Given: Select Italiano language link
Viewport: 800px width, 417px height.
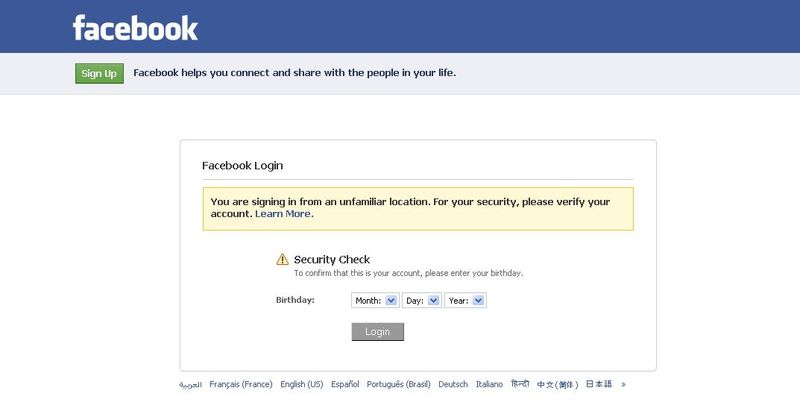Looking at the screenshot, I should click(x=489, y=384).
